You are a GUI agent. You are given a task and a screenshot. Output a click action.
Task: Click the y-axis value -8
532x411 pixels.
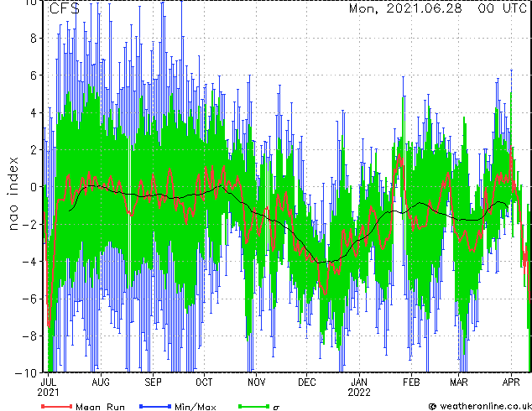30,336
